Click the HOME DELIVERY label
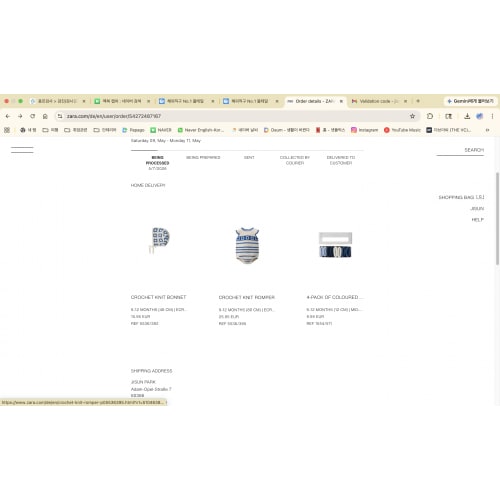 tap(148, 185)
